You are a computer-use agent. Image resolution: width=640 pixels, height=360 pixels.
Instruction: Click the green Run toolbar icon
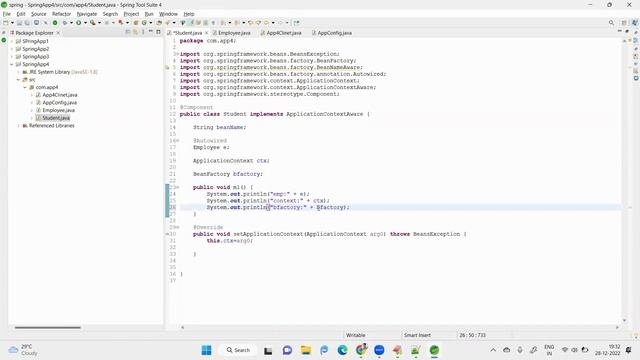(x=78, y=23)
